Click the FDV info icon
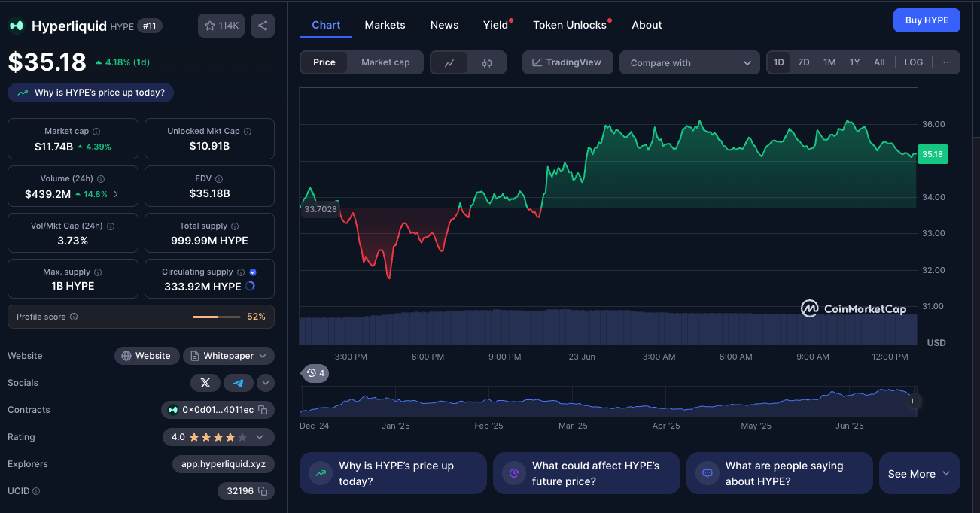 point(219,179)
